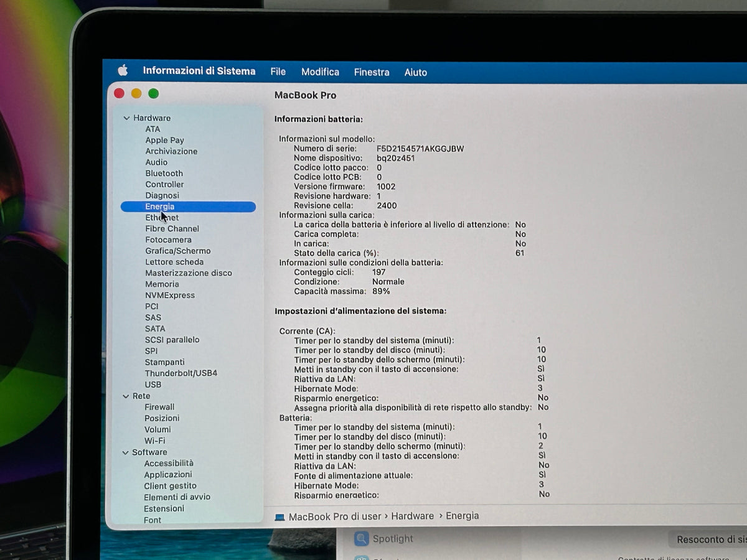Click the Condizione value Normale

388,282
